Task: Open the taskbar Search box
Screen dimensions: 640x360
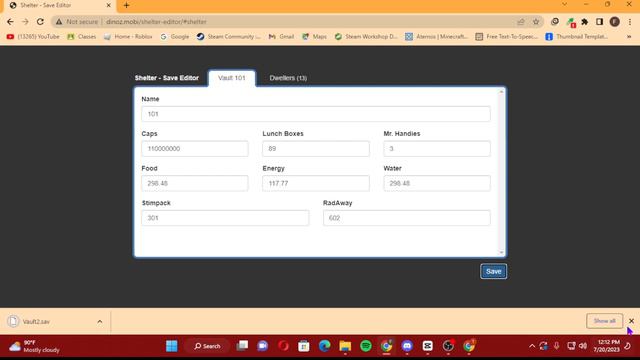Action: (x=207, y=346)
